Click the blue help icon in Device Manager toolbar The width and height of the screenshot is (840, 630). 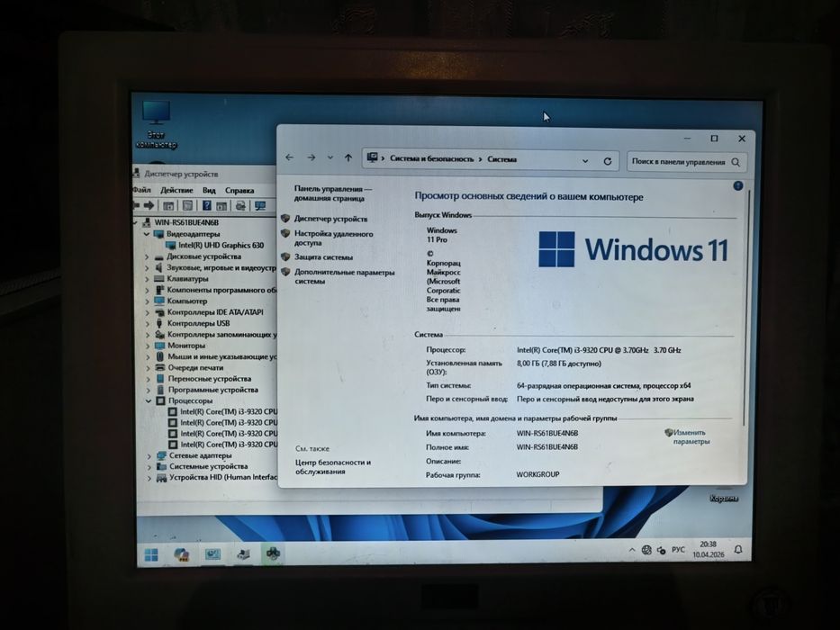pyautogui.click(x=207, y=205)
